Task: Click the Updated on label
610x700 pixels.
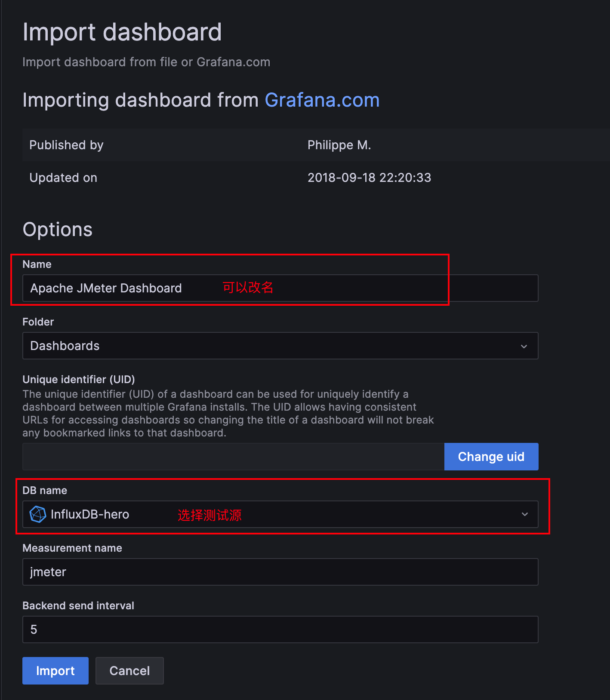Action: pos(63,178)
